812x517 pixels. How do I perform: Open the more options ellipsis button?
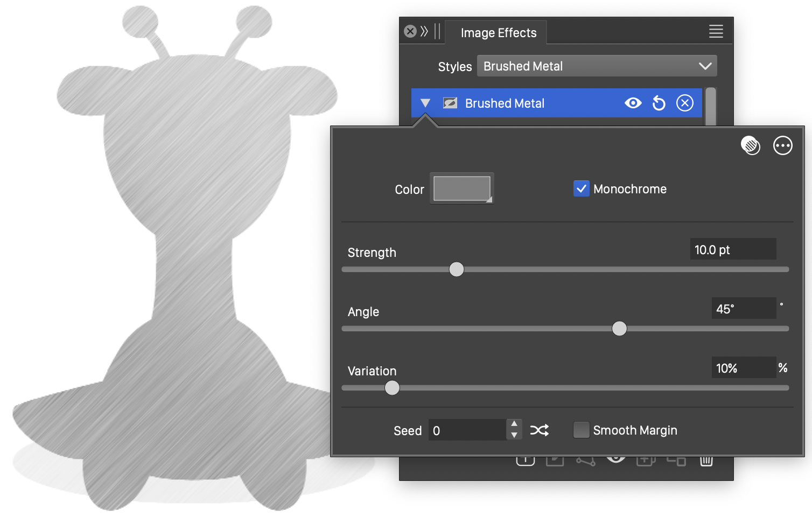(782, 145)
